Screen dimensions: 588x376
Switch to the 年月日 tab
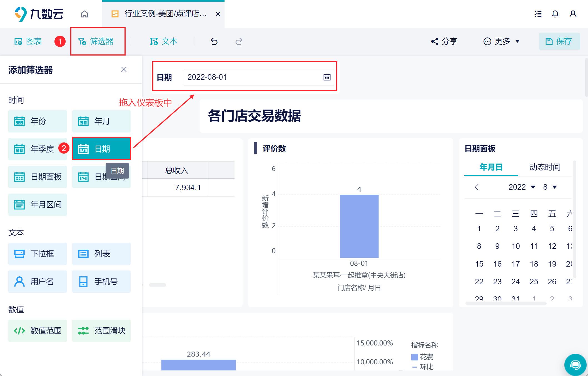click(x=491, y=167)
